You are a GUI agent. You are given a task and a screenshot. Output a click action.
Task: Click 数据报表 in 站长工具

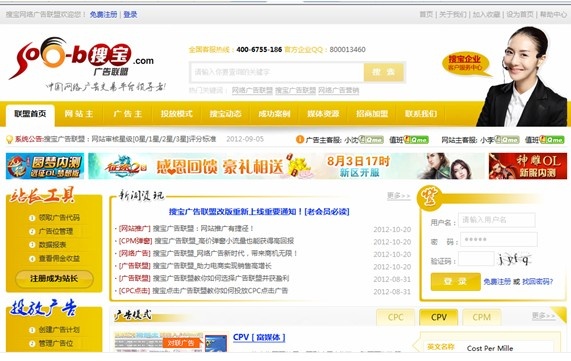click(52, 245)
